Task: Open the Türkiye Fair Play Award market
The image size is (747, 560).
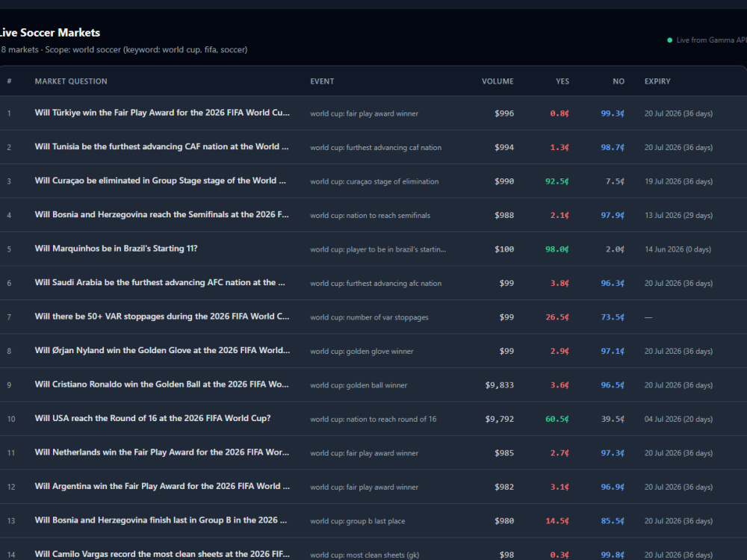Action: click(162, 113)
